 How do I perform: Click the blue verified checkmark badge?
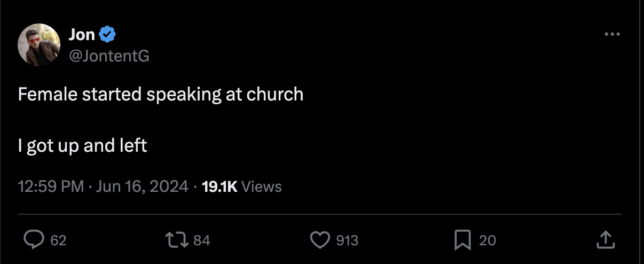tap(108, 35)
